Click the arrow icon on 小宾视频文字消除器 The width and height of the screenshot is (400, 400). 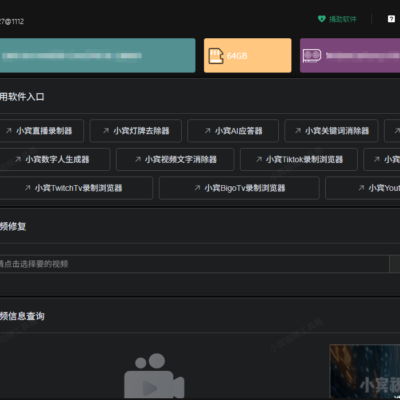click(137, 159)
